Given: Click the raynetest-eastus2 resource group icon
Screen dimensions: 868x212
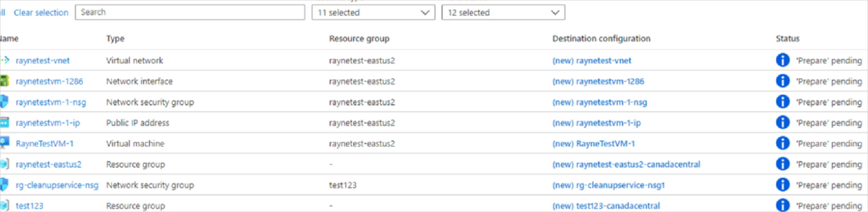Looking at the screenshot, I should pyautogui.click(x=5, y=164).
